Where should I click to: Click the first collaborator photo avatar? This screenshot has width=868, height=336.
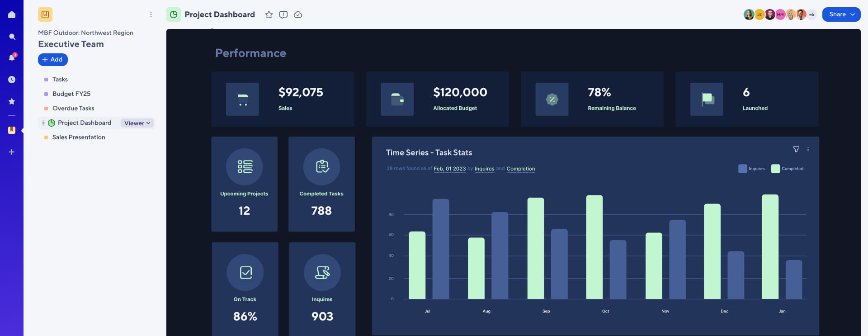click(749, 14)
